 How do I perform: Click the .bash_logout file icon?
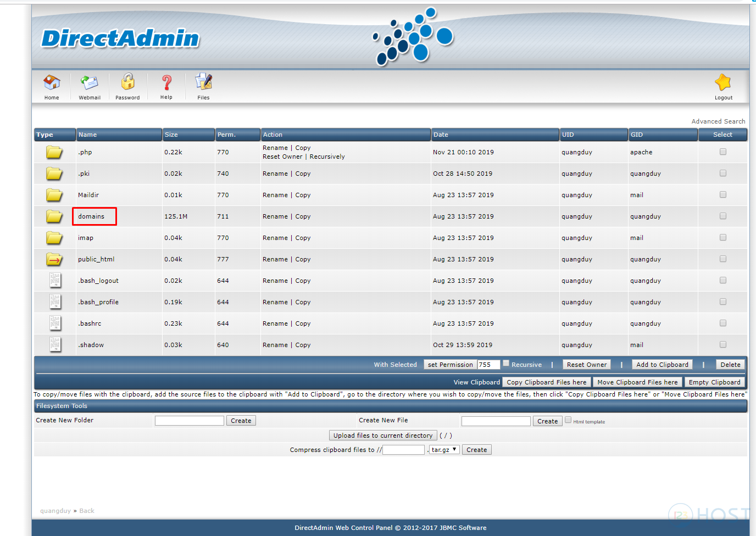[55, 280]
